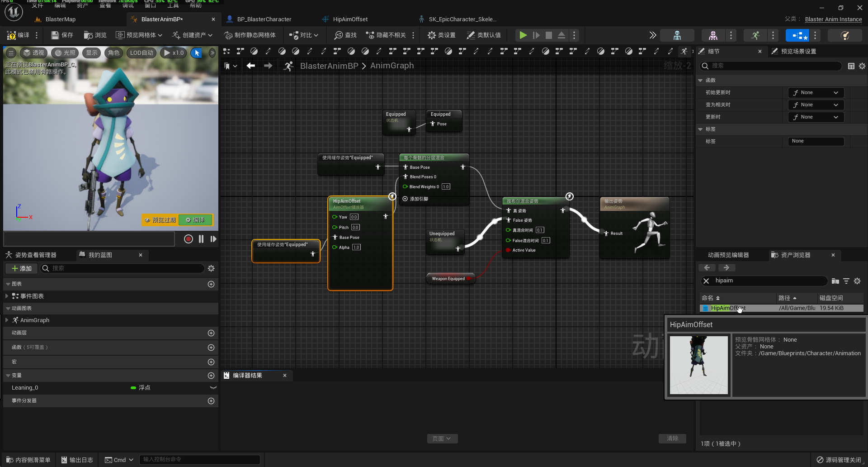
Task: Click the eject simulation button
Action: (561, 35)
